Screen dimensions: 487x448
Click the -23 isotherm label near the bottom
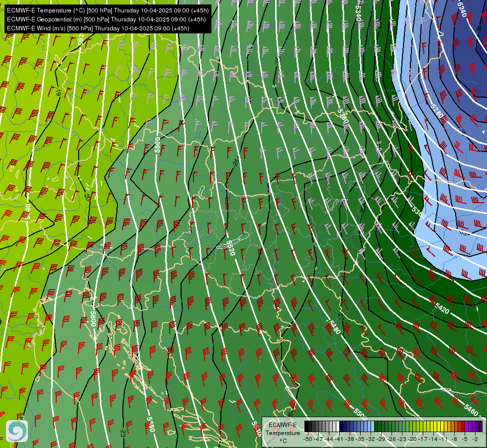tap(123, 433)
